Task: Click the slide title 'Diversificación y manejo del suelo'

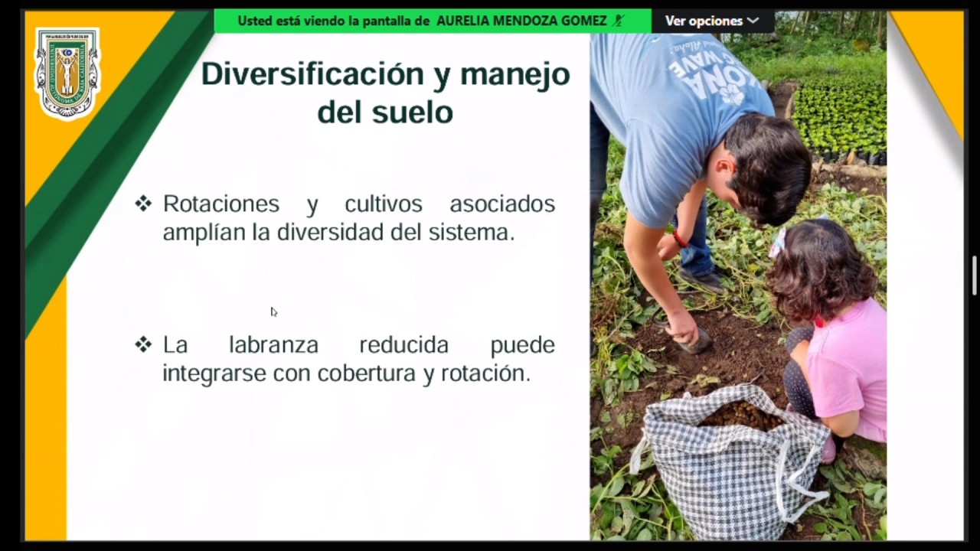Action: click(385, 93)
